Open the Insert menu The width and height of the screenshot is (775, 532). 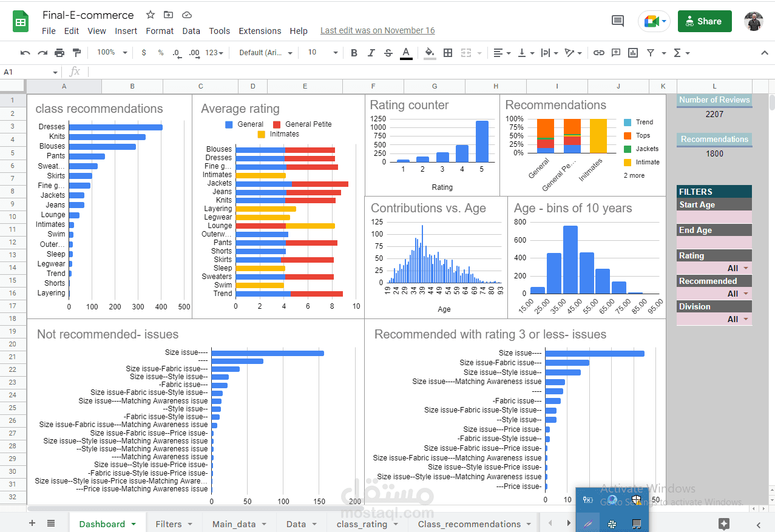click(126, 31)
